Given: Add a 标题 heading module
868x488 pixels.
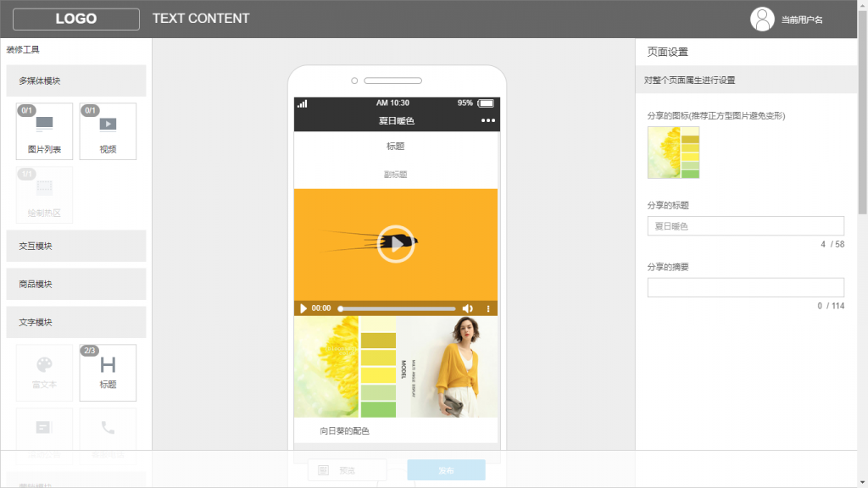Looking at the screenshot, I should (108, 372).
